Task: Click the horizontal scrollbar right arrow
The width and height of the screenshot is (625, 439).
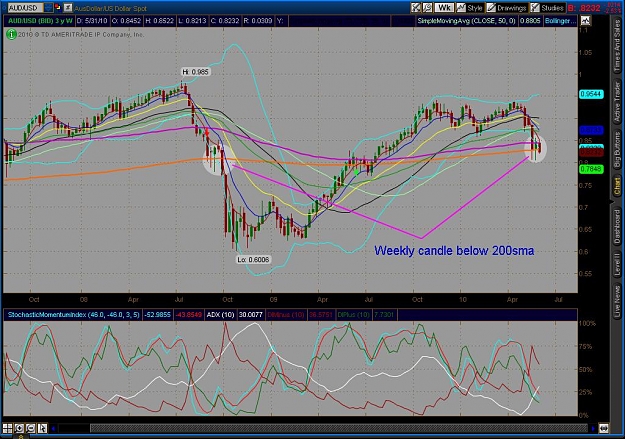Action: pyautogui.click(x=593, y=429)
